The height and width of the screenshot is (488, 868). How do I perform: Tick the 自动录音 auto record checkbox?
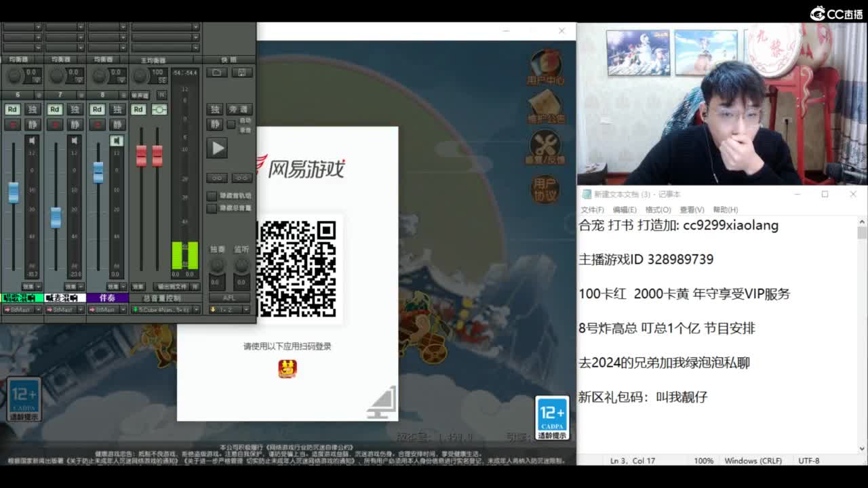point(231,125)
